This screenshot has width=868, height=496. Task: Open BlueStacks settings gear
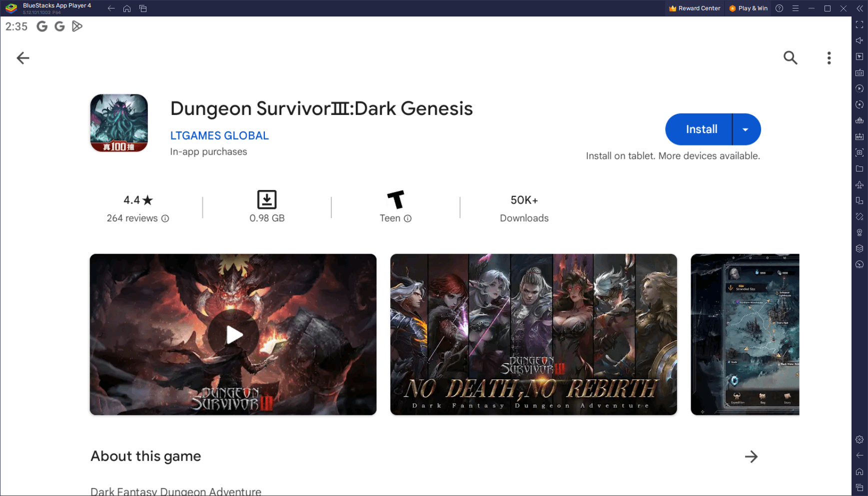click(860, 439)
